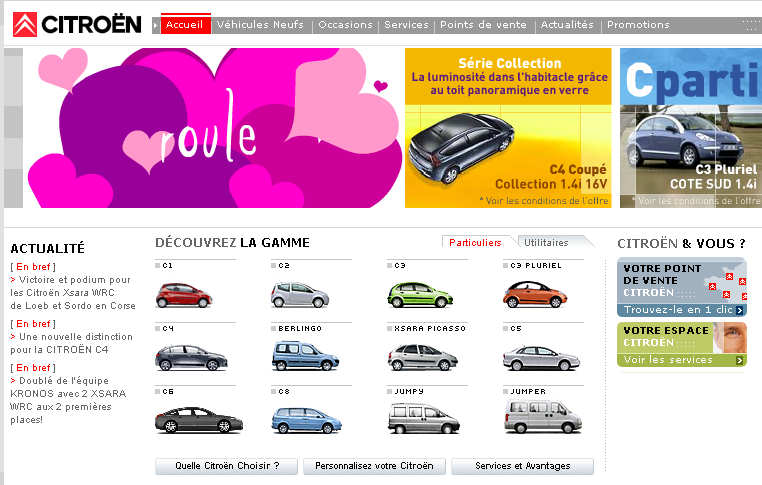Click the 'Quelle Citroën Choisir ?' button
This screenshot has width=762, height=485.
[226, 466]
